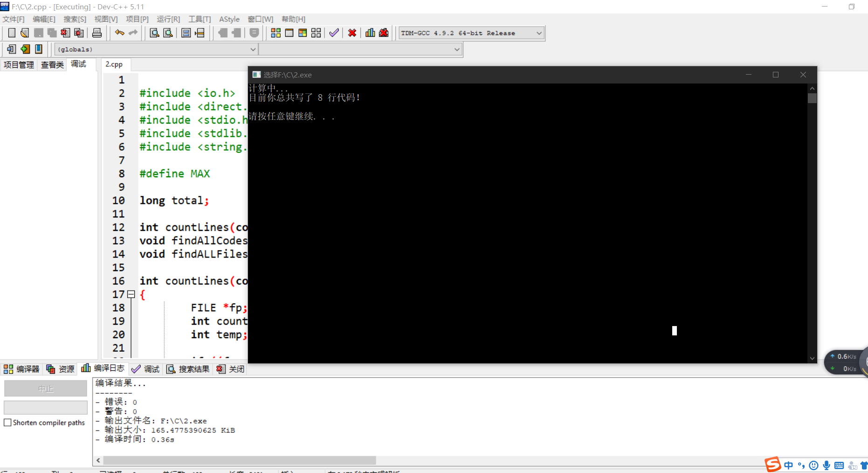Click the 关闭 button in bottom panel

231,369
